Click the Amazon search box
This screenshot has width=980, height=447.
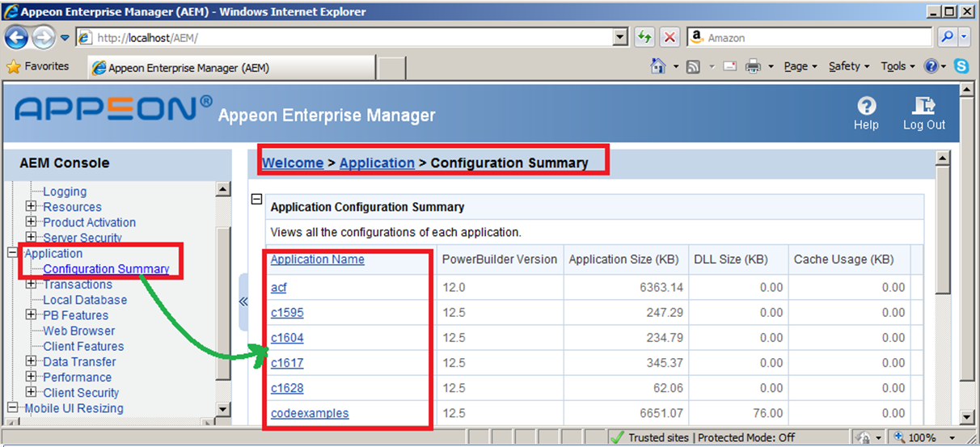[x=811, y=37]
